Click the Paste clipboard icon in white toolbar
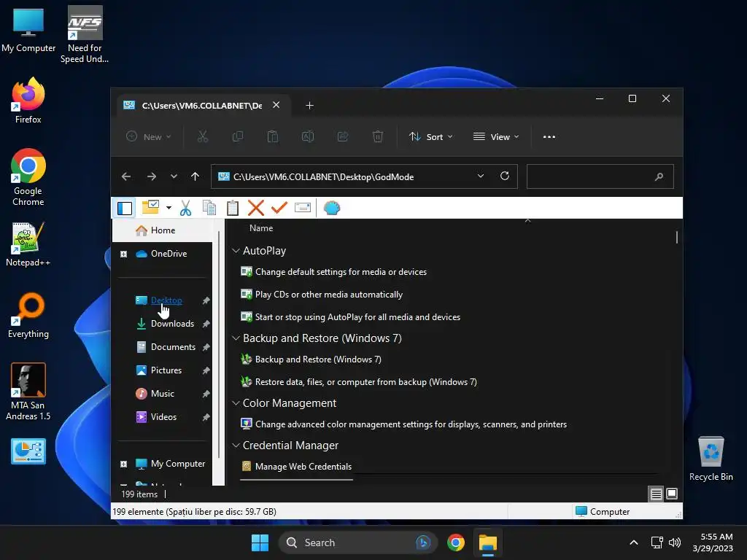Screen dimensions: 747x560 click(233, 208)
